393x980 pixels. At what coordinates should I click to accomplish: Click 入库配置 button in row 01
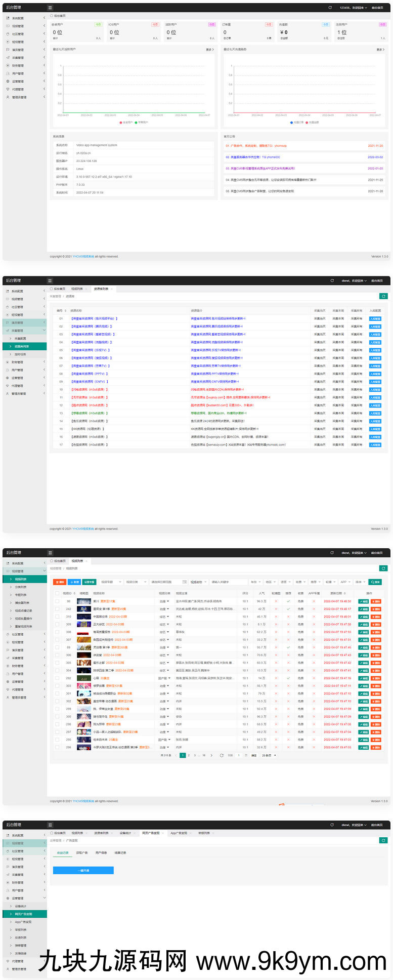pyautogui.click(x=375, y=319)
